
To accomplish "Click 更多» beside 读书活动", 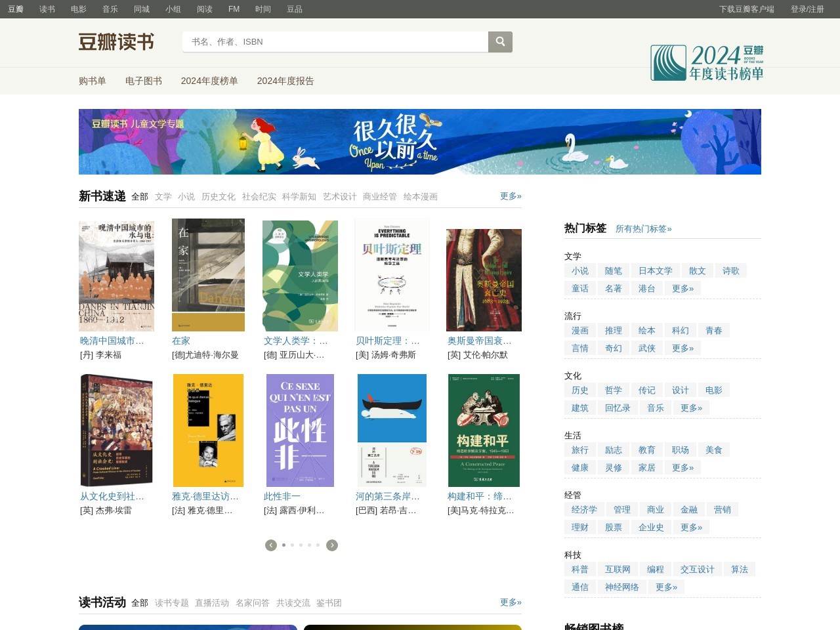I will [x=511, y=602].
